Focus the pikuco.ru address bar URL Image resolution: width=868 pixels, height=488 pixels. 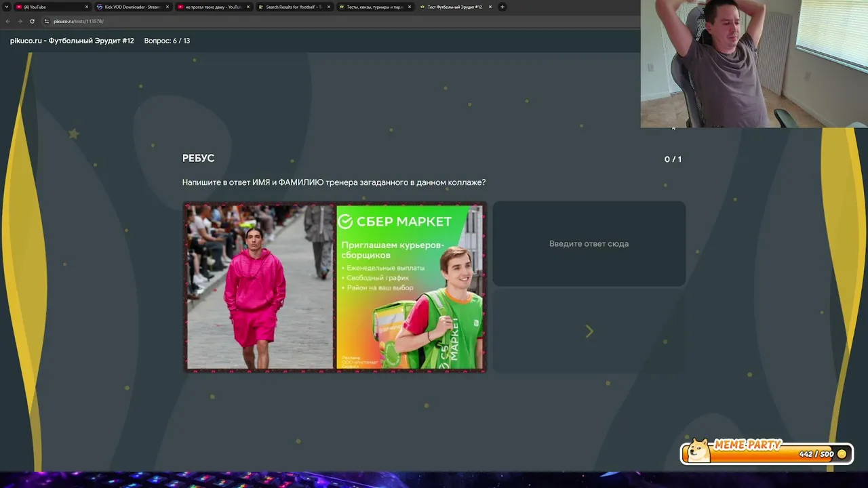coord(79,21)
